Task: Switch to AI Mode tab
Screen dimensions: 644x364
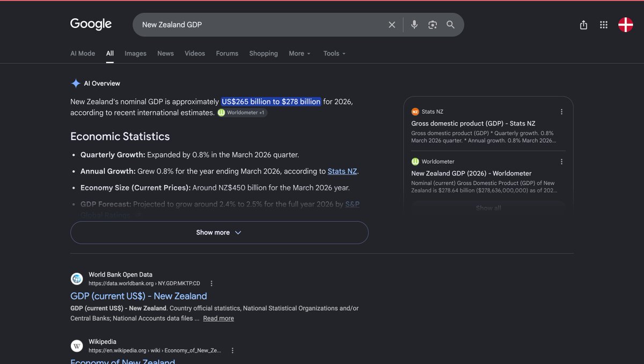Action: click(83, 54)
